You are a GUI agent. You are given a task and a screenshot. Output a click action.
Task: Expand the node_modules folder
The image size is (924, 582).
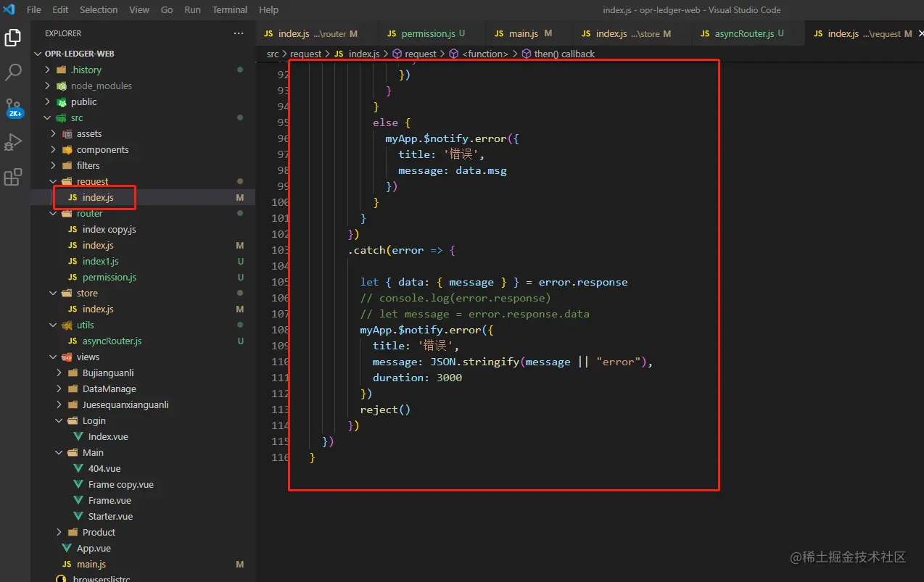pyautogui.click(x=101, y=86)
